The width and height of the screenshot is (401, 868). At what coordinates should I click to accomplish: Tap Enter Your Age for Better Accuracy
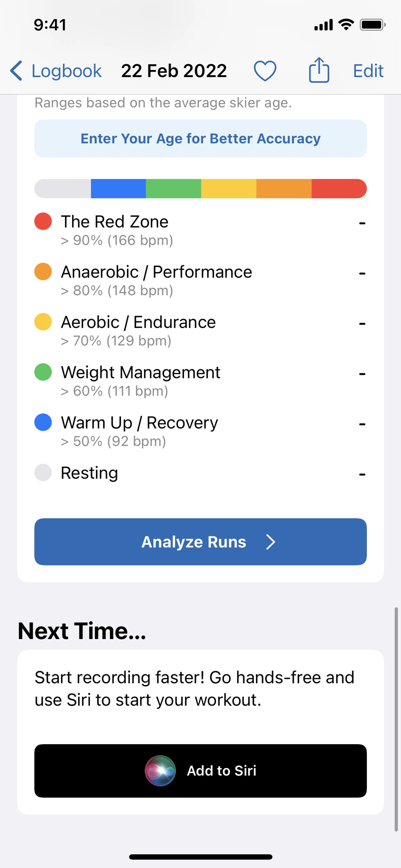(x=200, y=138)
